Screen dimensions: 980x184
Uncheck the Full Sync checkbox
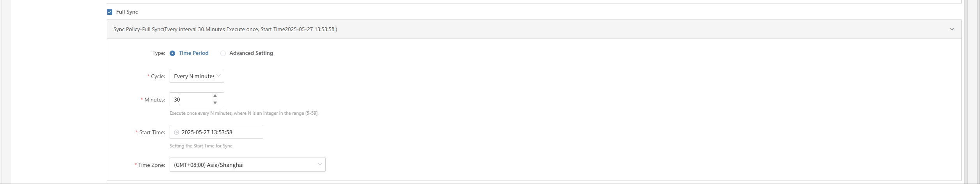point(110,12)
